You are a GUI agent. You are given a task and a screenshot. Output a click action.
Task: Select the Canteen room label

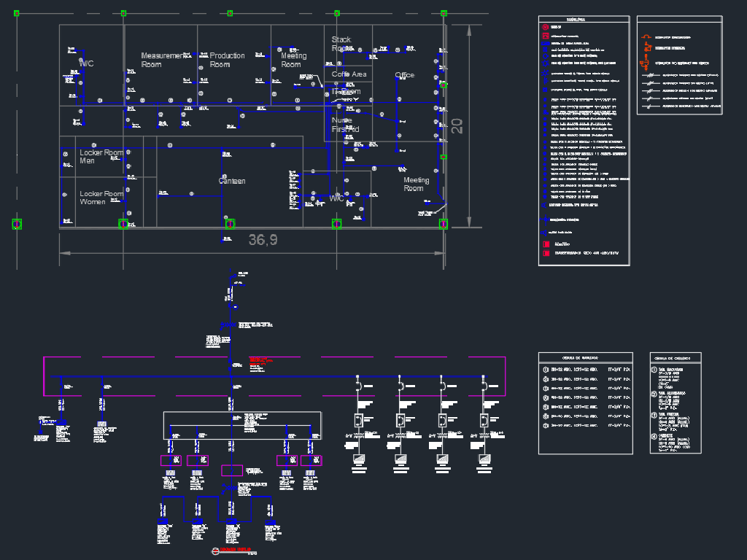[232, 181]
